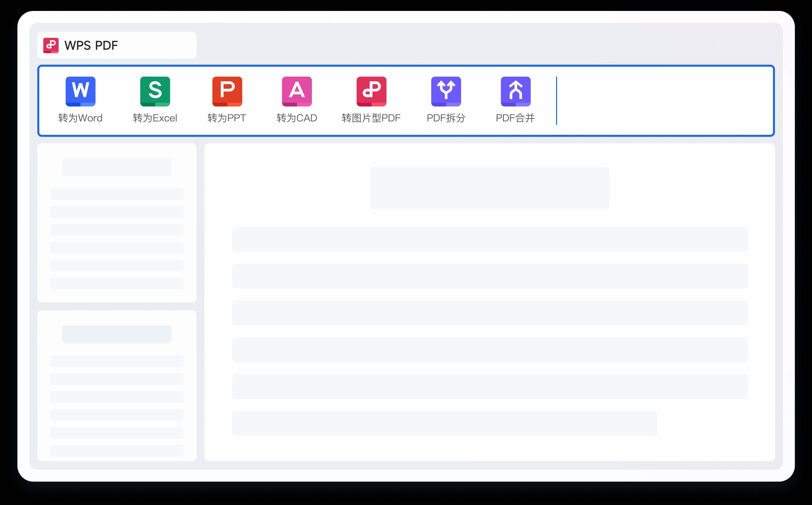Click the blue W Word icon

(81, 91)
